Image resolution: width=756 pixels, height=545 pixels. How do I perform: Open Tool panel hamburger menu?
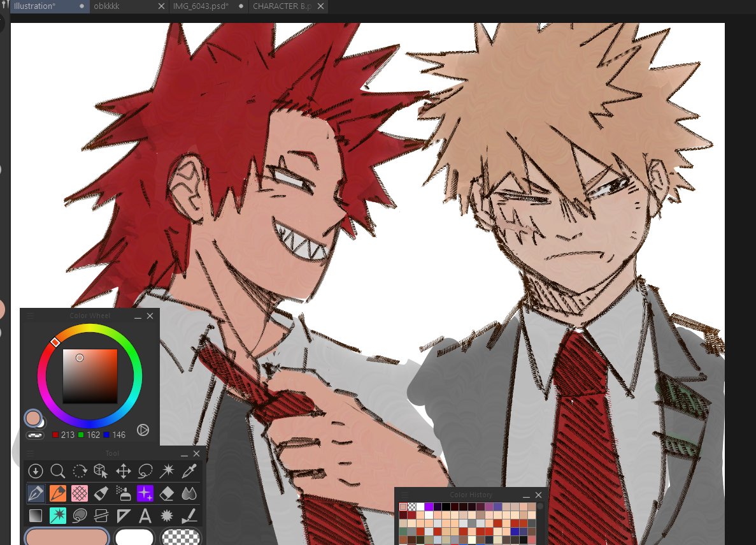pyautogui.click(x=29, y=453)
